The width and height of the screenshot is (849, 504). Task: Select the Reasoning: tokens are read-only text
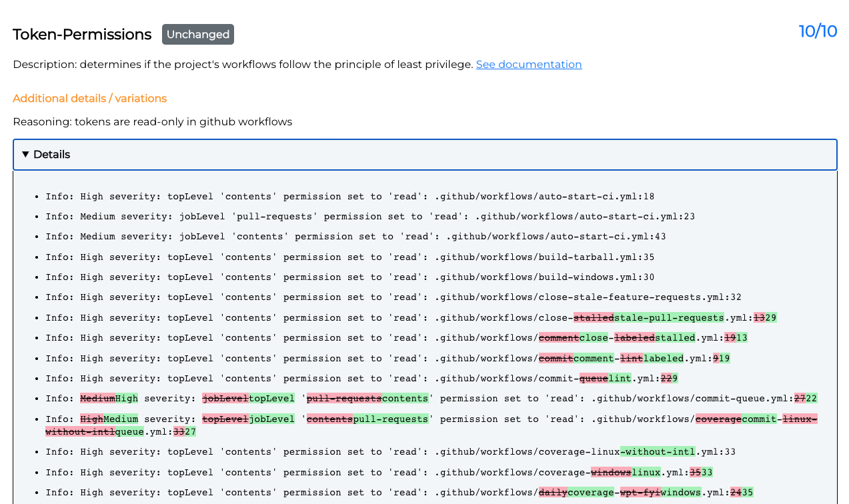coord(153,122)
